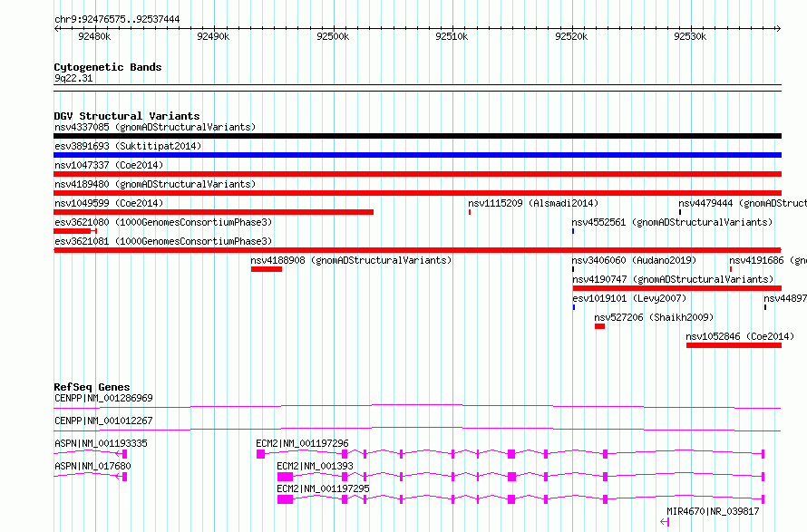
Task: Click the RefSeq Genes track title
Action: 92,387
